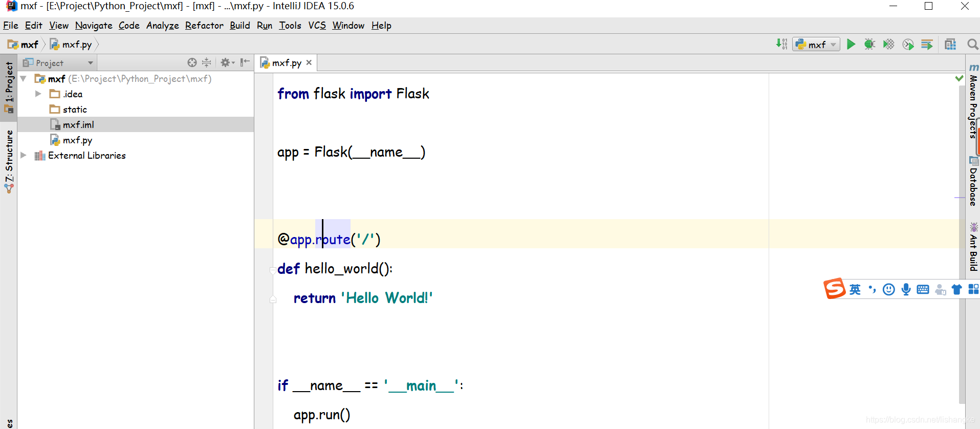The image size is (980, 429).
Task: Collapse all nodes in Project panel
Action: (207, 62)
